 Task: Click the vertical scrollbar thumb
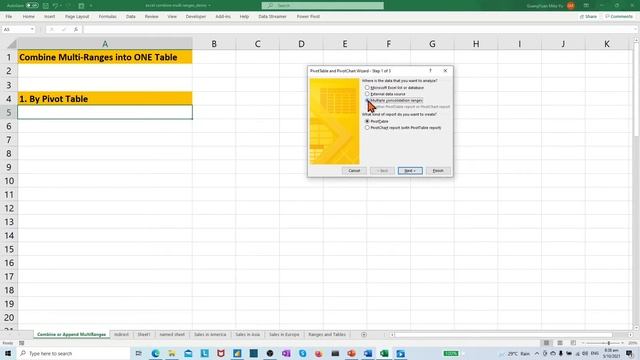coord(636,90)
